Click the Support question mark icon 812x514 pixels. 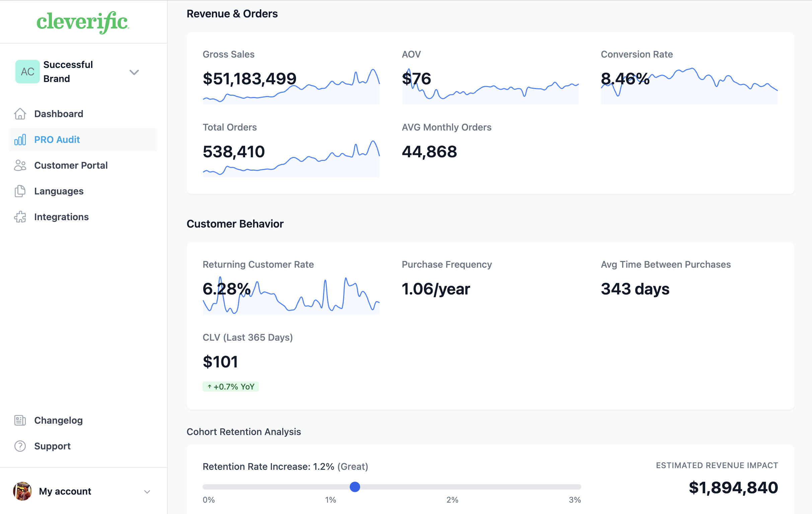pos(20,446)
